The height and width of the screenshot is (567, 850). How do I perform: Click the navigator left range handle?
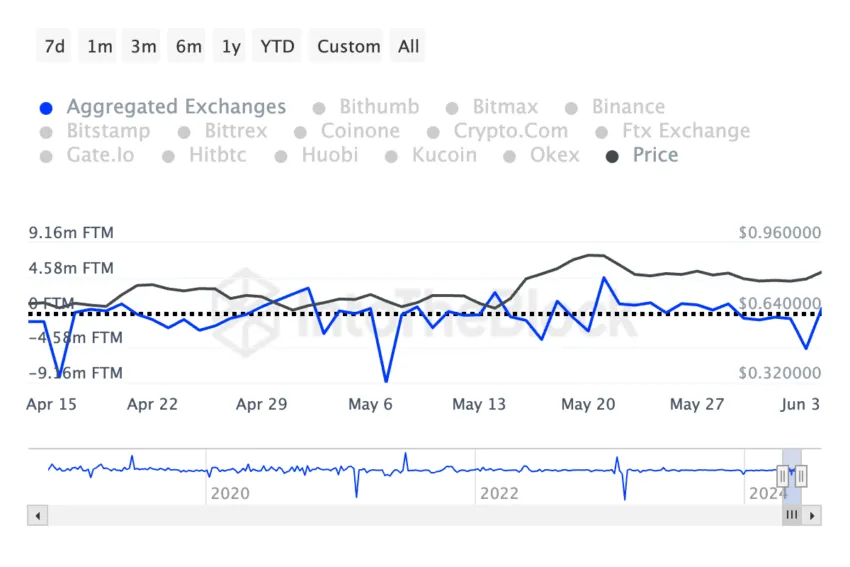tap(783, 476)
